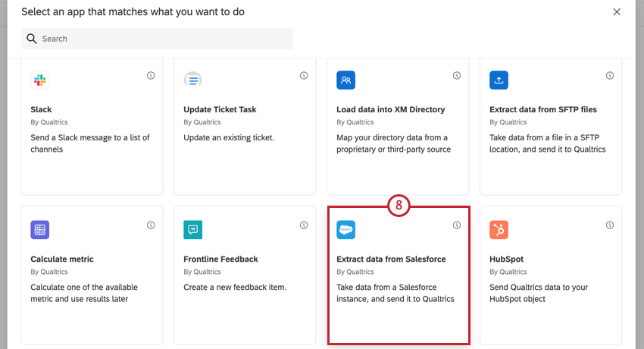Open info icon on Load data into XM Directory card
The width and height of the screenshot is (644, 349).
pos(457,76)
